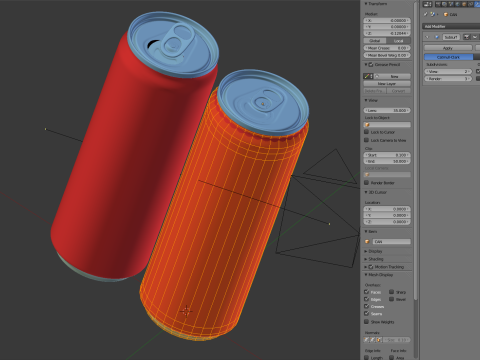Screen dimensions: 480x360
Task: Uncheck the Edges overlay checkbox
Action: tap(367, 299)
